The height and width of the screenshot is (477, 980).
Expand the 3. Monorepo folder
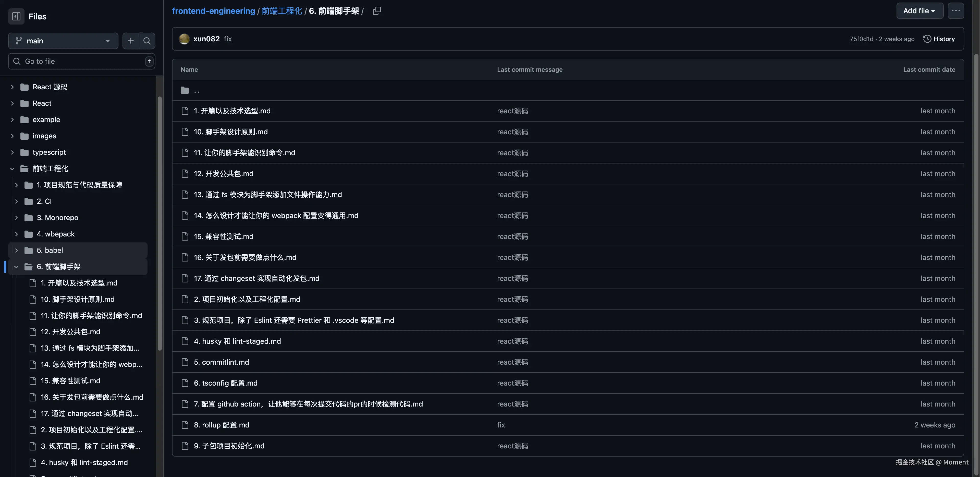coord(16,218)
